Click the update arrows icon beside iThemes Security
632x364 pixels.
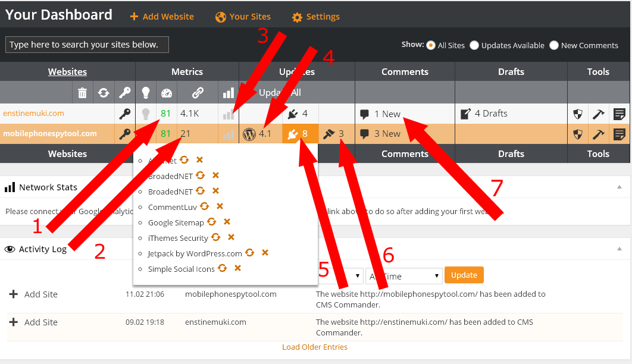216,237
